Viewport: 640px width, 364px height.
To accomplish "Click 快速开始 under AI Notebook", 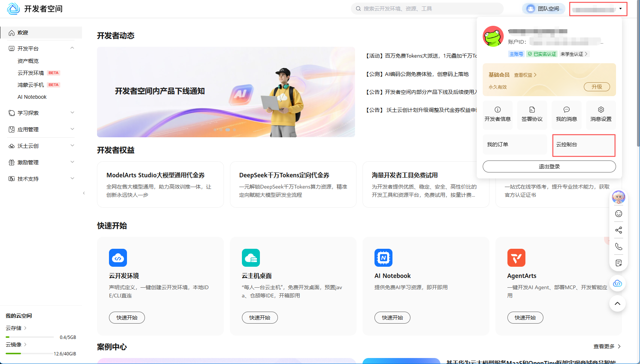I will tap(392, 318).
